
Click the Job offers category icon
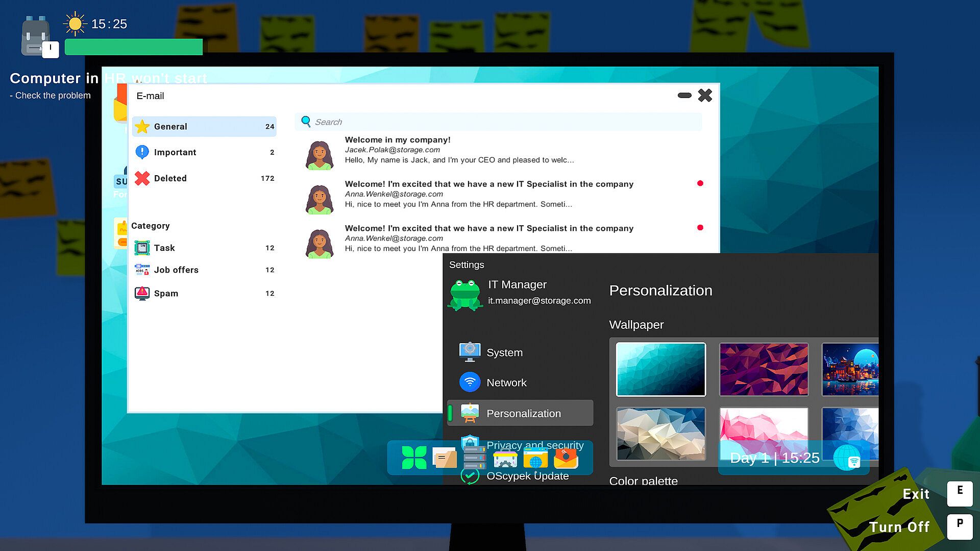click(142, 270)
